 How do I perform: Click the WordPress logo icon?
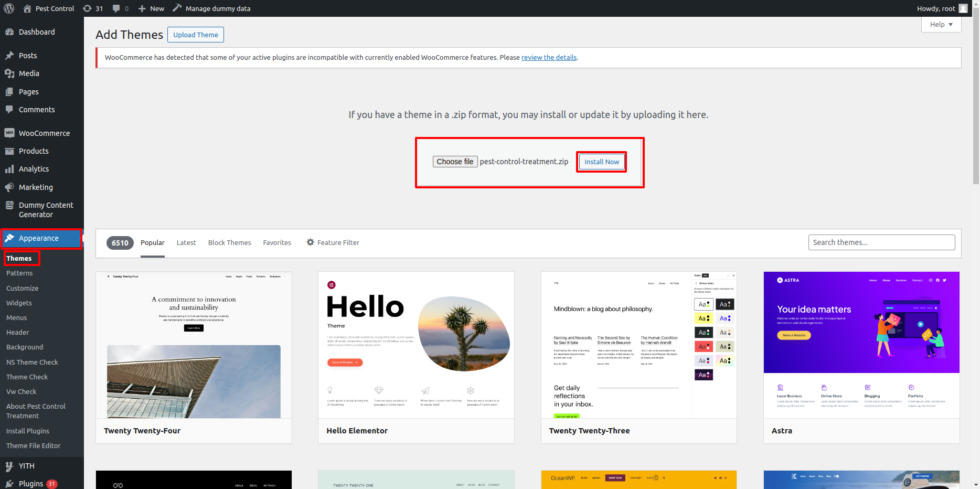pos(9,8)
